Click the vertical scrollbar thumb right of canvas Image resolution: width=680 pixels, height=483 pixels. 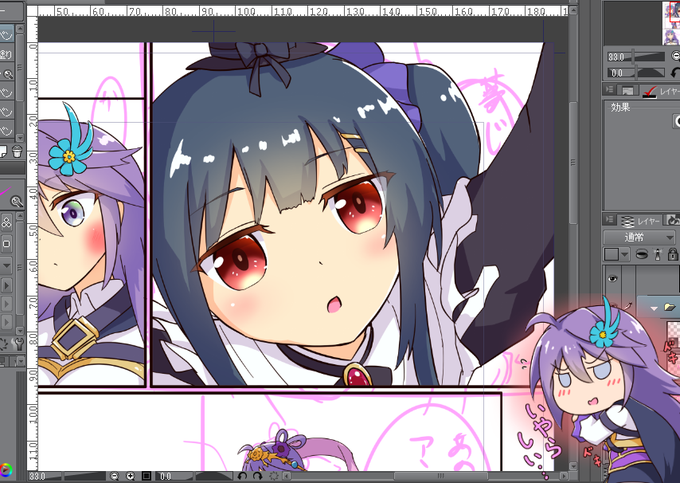(x=572, y=163)
